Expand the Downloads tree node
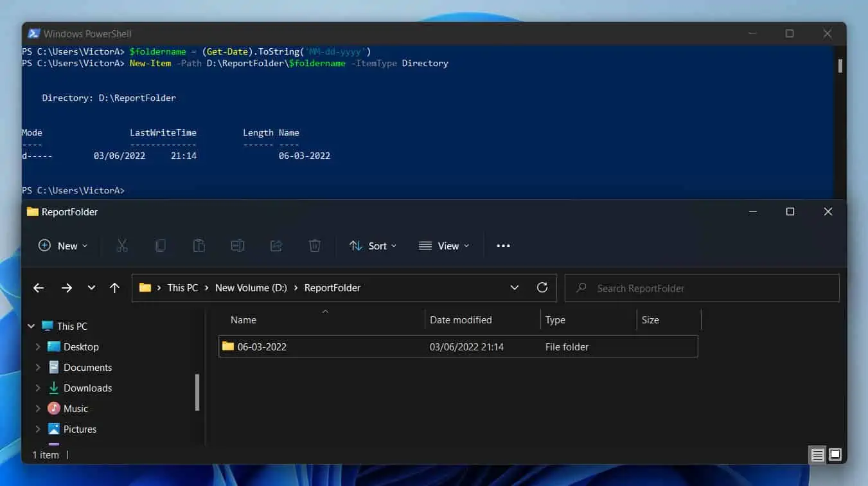The height and width of the screenshot is (486, 868). click(38, 388)
